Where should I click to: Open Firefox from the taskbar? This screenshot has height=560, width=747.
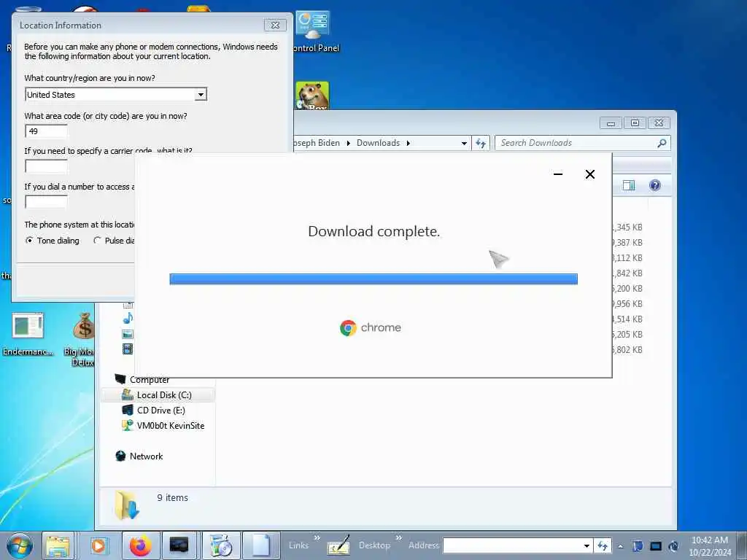point(140,545)
